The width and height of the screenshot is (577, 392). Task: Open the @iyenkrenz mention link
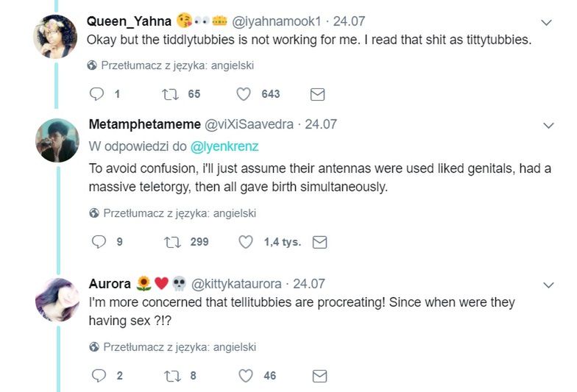(224, 146)
